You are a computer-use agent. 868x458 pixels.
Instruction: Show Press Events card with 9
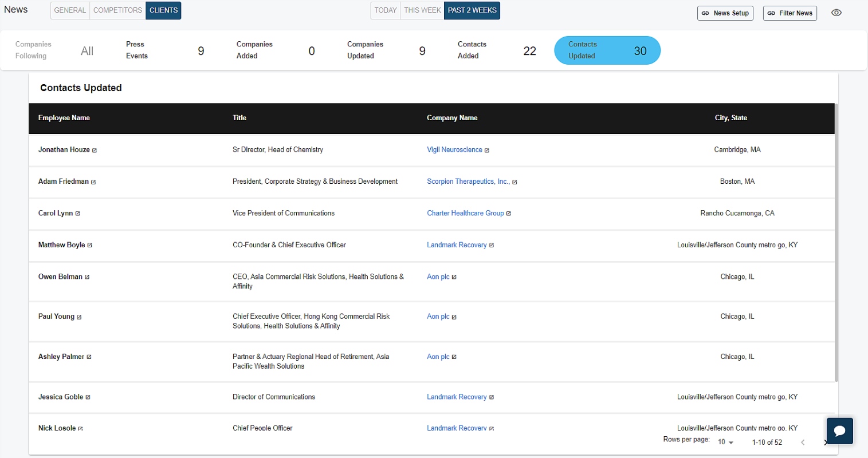(x=165, y=50)
